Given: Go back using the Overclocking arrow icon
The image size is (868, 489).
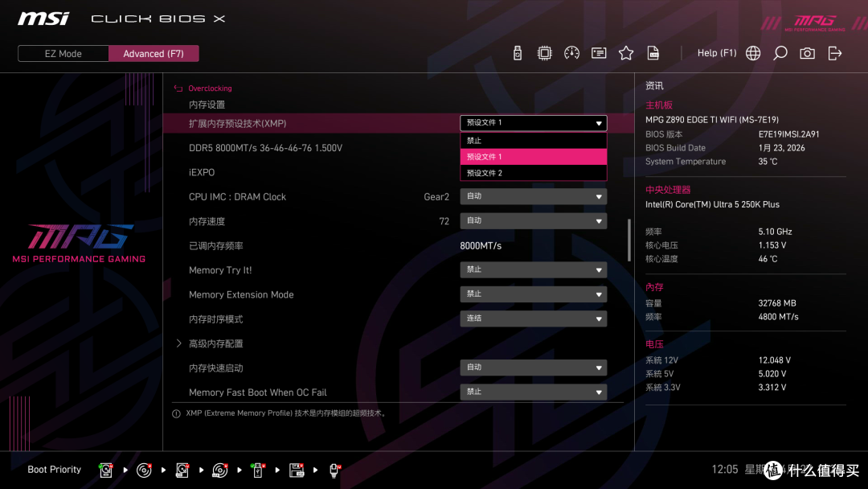Looking at the screenshot, I should click(x=178, y=88).
